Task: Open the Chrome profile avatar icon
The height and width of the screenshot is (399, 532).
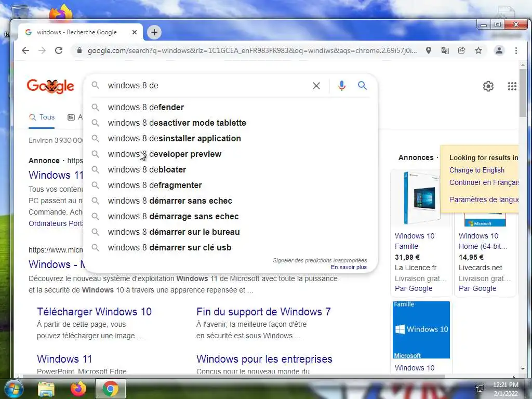Action: coord(499,50)
